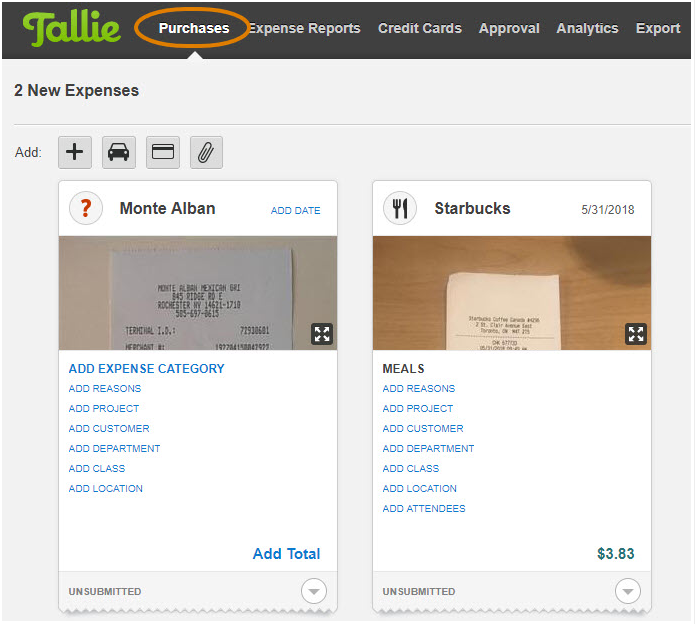Open the Purchases tab
695x624 pixels.
(194, 28)
